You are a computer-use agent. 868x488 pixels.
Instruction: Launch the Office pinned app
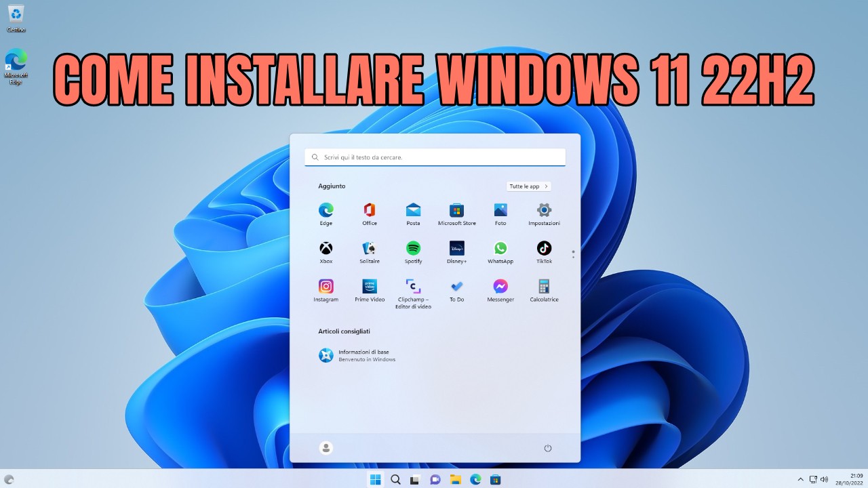coord(370,213)
